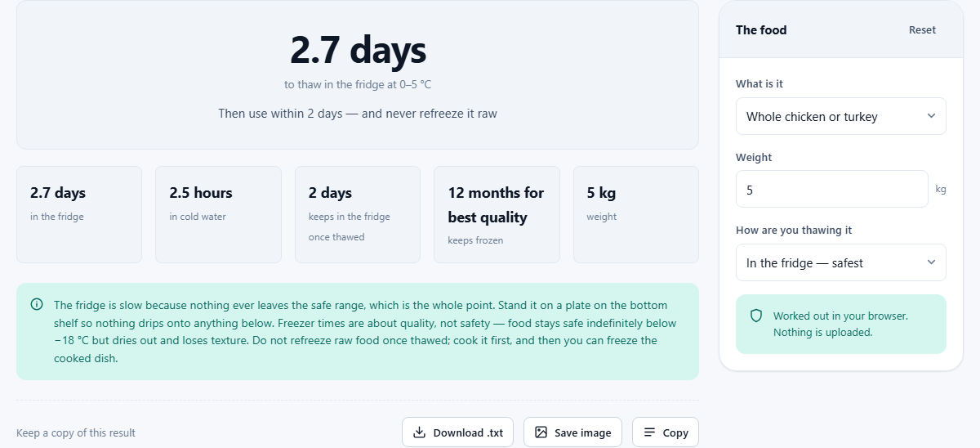Screen dimensions: 980x448
Task: Download the result as .txt
Action: click(457, 432)
